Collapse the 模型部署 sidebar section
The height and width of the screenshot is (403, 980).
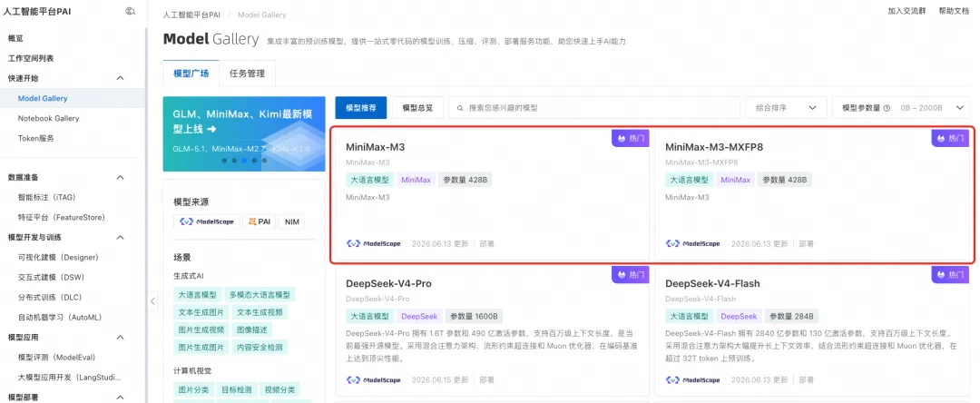(121, 398)
